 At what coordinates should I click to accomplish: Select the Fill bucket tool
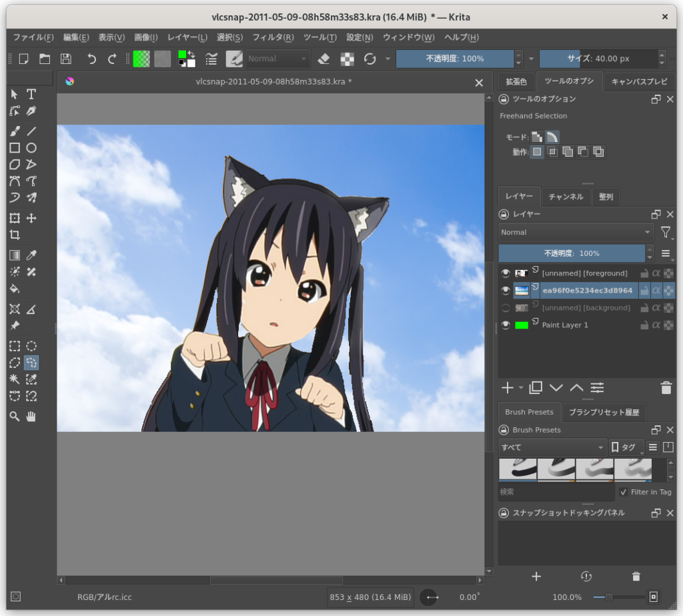click(15, 289)
